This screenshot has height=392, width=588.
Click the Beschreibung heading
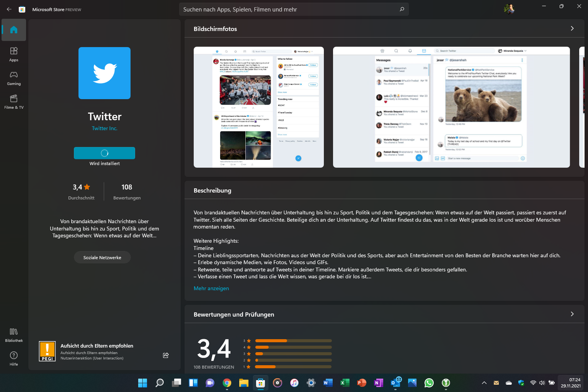tap(212, 190)
